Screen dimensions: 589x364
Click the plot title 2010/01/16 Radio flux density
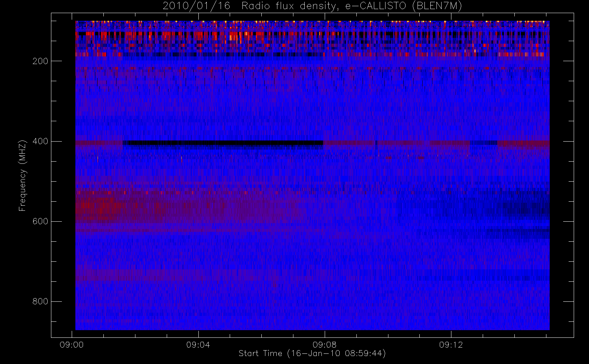(x=312, y=6)
